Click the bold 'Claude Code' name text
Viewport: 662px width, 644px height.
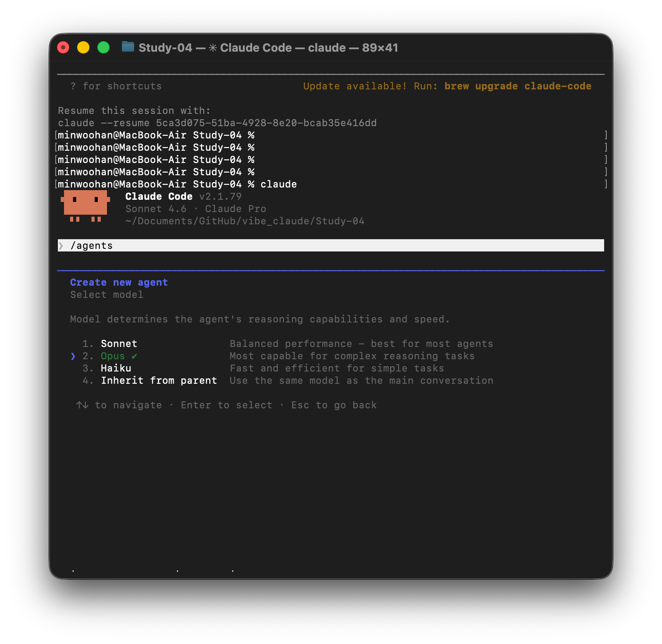pos(159,197)
